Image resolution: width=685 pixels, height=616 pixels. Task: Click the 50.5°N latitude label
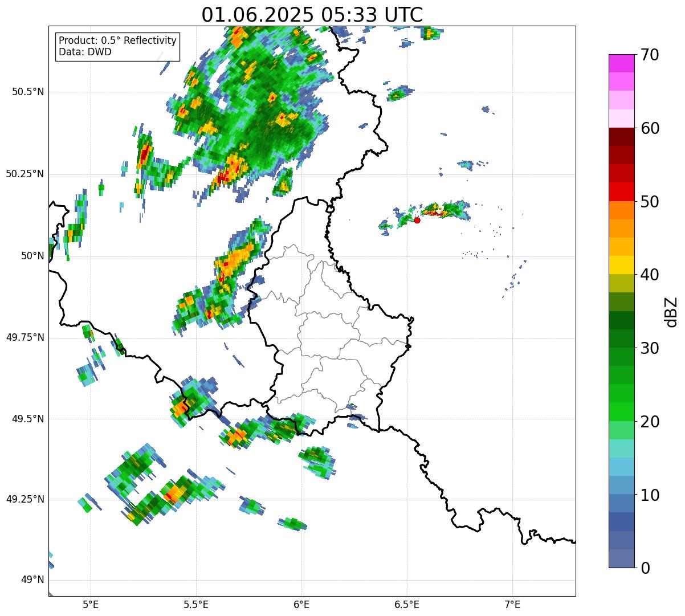pyautogui.click(x=28, y=92)
